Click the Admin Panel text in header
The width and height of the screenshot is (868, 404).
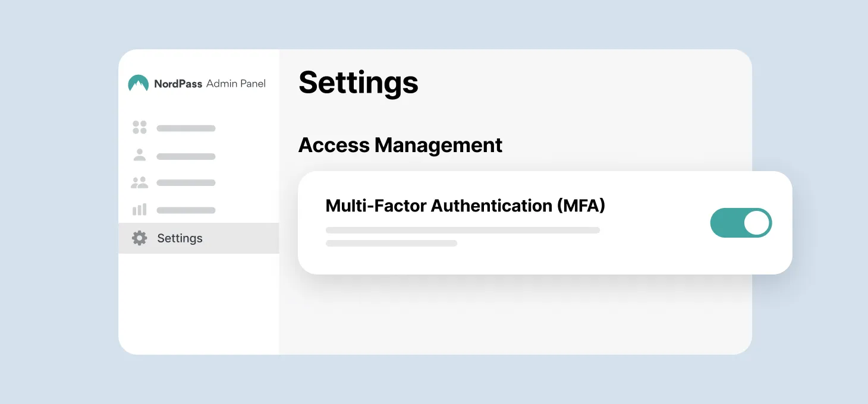pos(236,84)
